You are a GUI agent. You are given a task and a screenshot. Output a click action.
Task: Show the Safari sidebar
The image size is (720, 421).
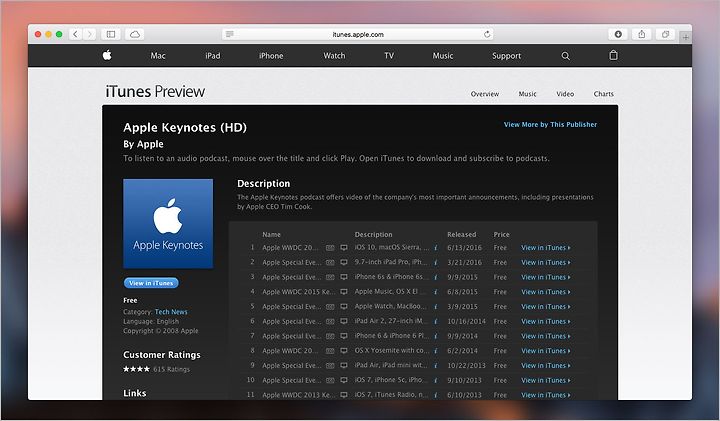111,34
